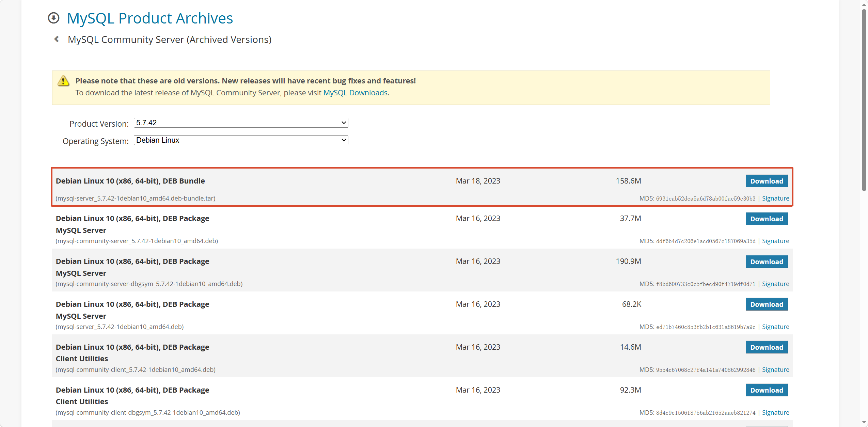Click the MySQL Product Archives heading
Viewport: 868px width, 427px height.
point(150,18)
